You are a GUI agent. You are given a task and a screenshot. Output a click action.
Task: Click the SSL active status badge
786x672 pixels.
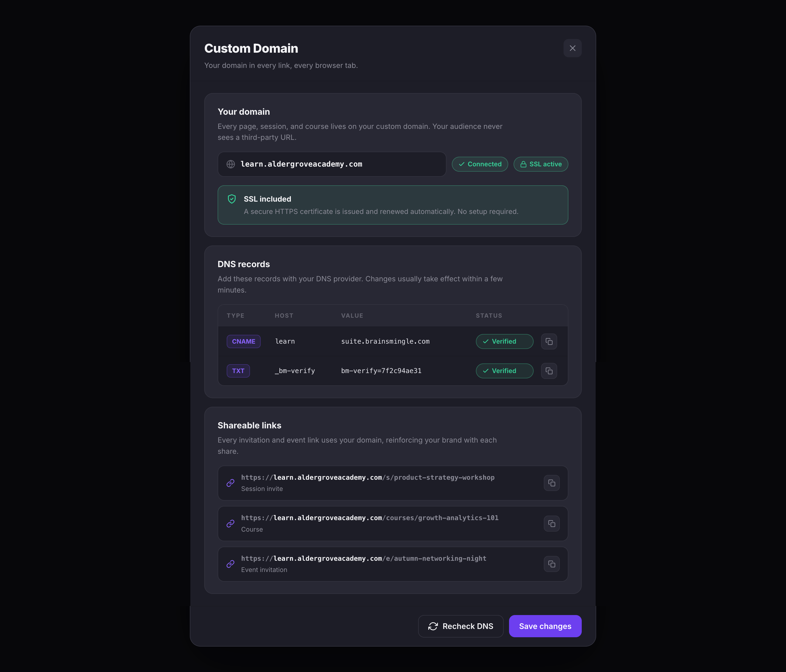(541, 164)
